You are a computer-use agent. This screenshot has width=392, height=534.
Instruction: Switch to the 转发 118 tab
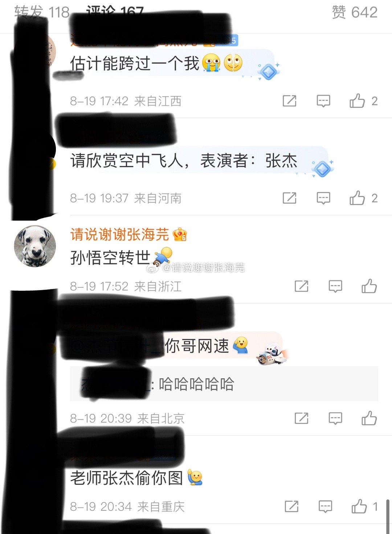pyautogui.click(x=42, y=12)
